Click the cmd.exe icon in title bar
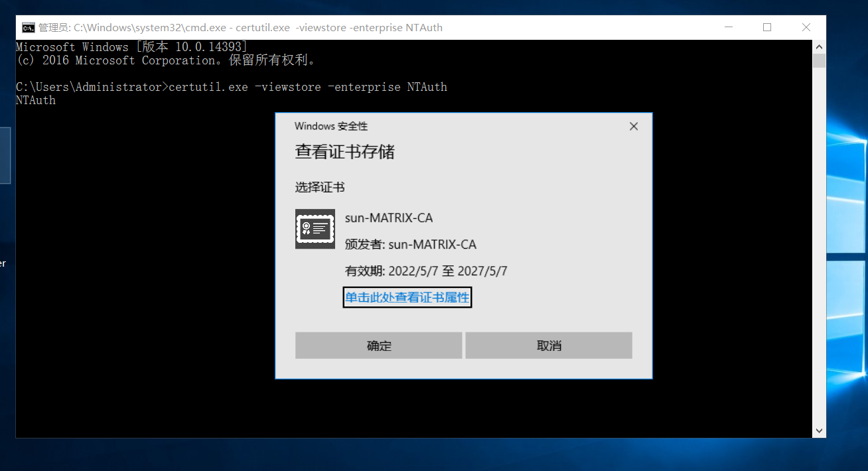The height and width of the screenshot is (471, 868). (x=29, y=28)
